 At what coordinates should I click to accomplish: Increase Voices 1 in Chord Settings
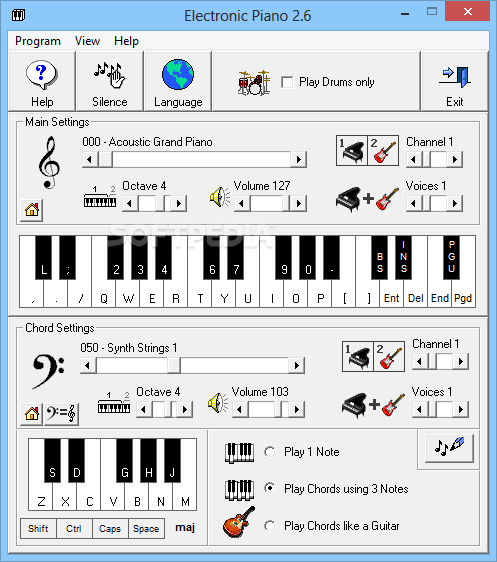(x=461, y=409)
